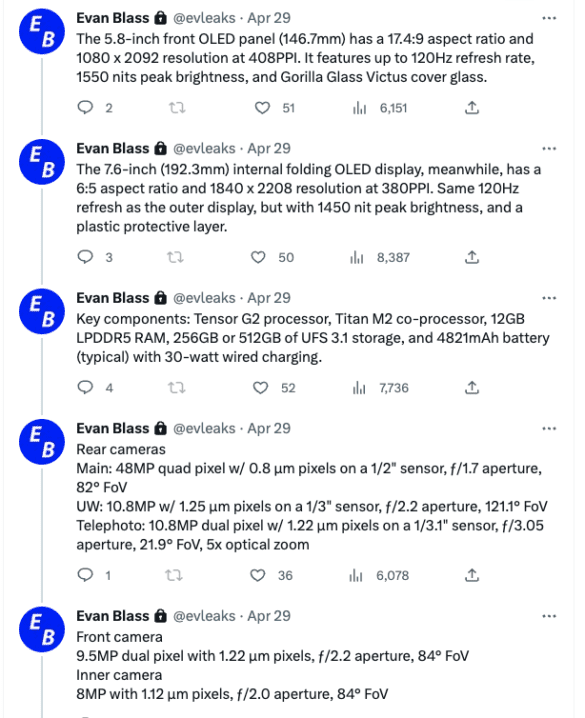View analytics of the Rear cameras tweet

coord(356,576)
